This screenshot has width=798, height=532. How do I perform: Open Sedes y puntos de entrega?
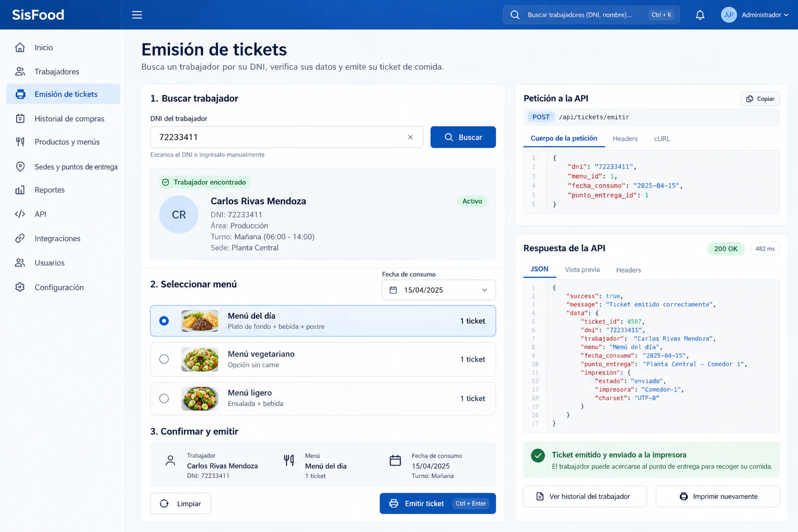point(63,167)
